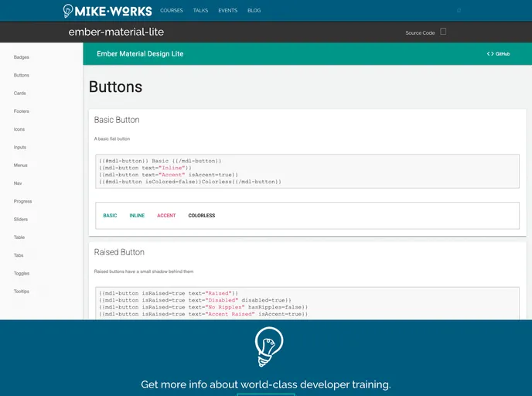
Task: Click the GitHub code brackets icon
Action: pyautogui.click(x=490, y=54)
